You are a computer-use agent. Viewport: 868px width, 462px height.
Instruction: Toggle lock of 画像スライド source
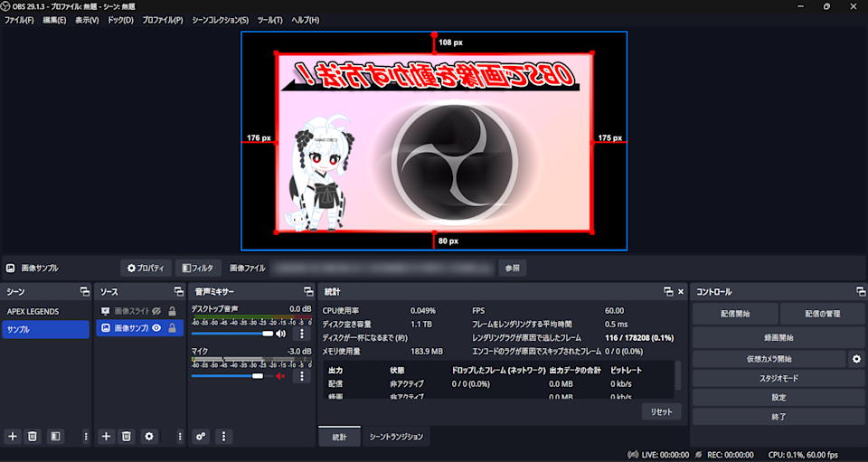172,312
